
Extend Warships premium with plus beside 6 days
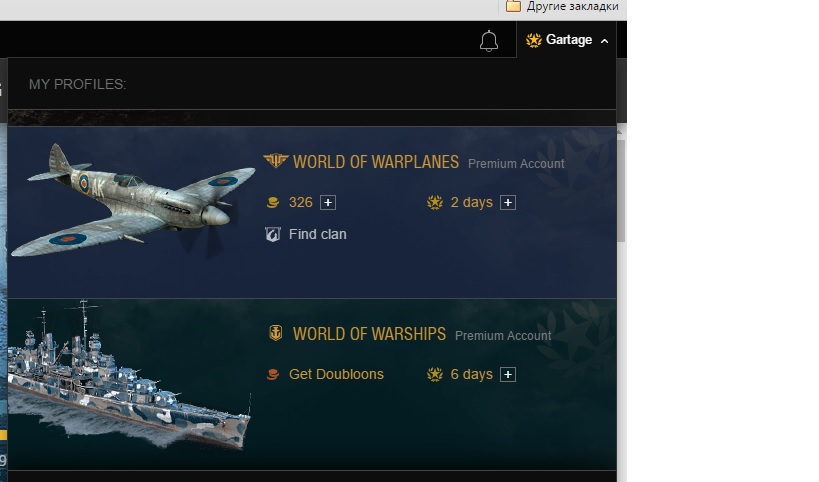coord(508,374)
